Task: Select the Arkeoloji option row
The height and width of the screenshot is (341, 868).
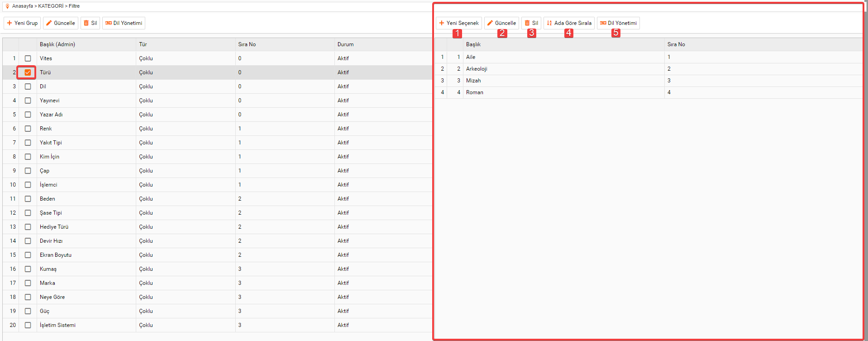Action: click(x=649, y=69)
